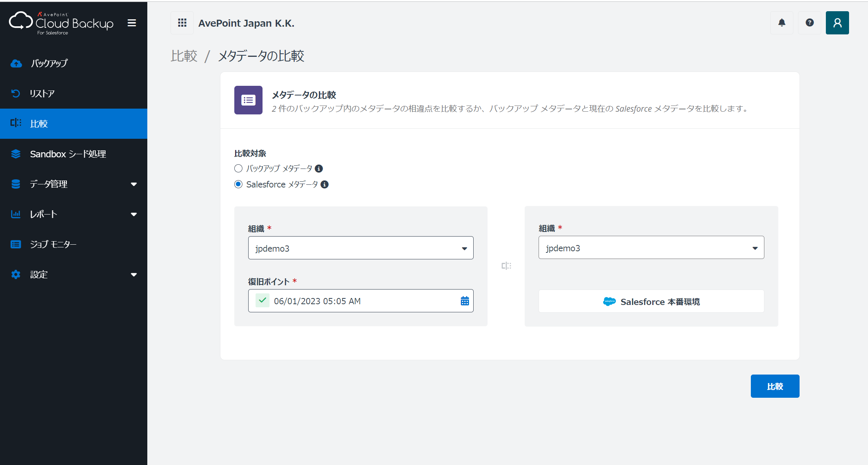
Task: Expand the レポート sidebar menu
Action: coord(73,214)
